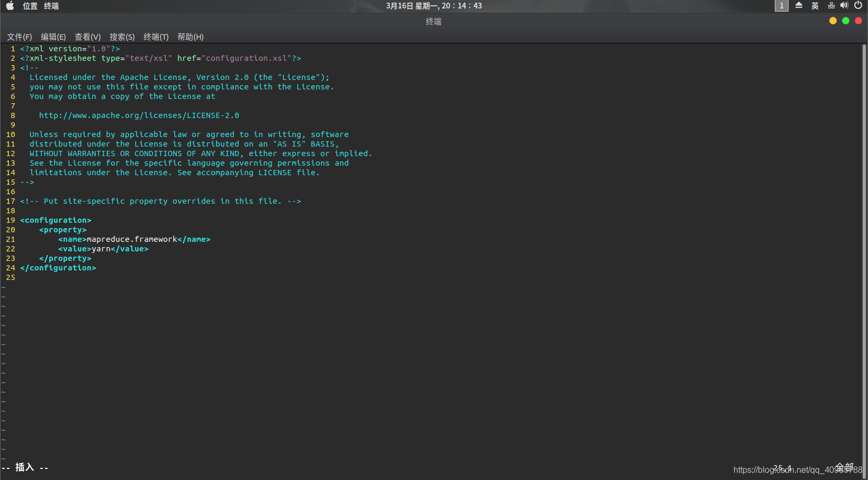Screen dimensions: 868x480
Task: Click the 'Licensed under the Apache License' line
Action: [x=180, y=77]
